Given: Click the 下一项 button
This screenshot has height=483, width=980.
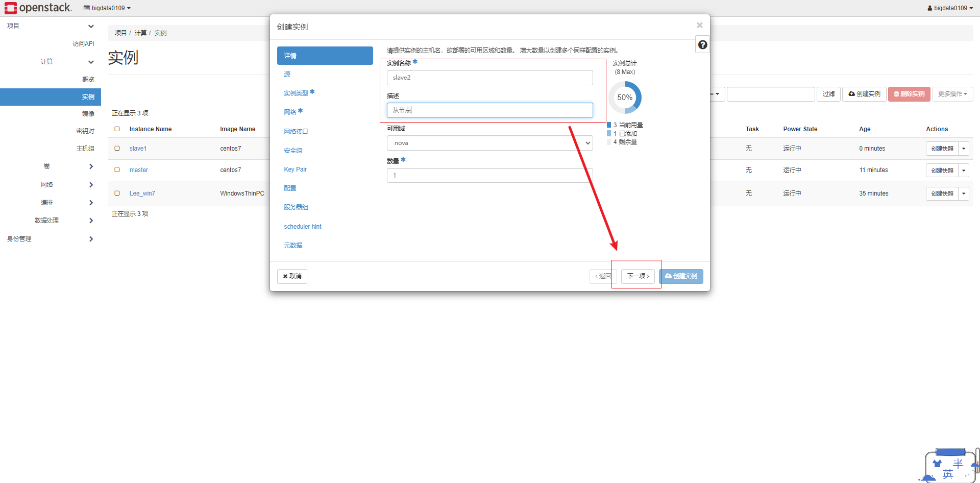Looking at the screenshot, I should point(638,276).
